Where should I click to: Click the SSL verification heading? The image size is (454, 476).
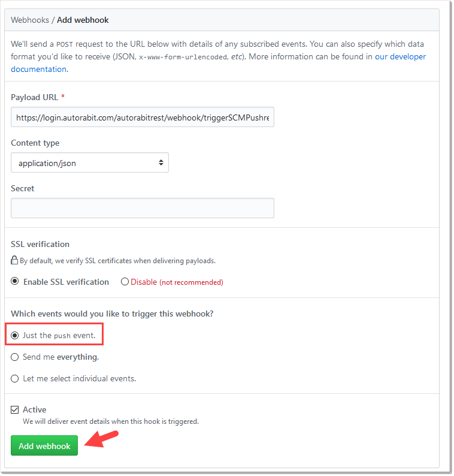coord(40,244)
